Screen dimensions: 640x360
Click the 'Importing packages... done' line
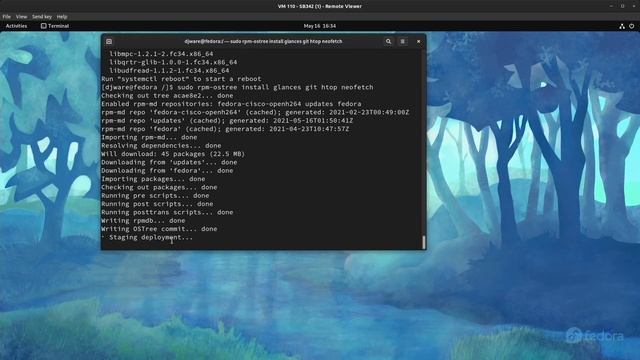pyautogui.click(x=153, y=179)
